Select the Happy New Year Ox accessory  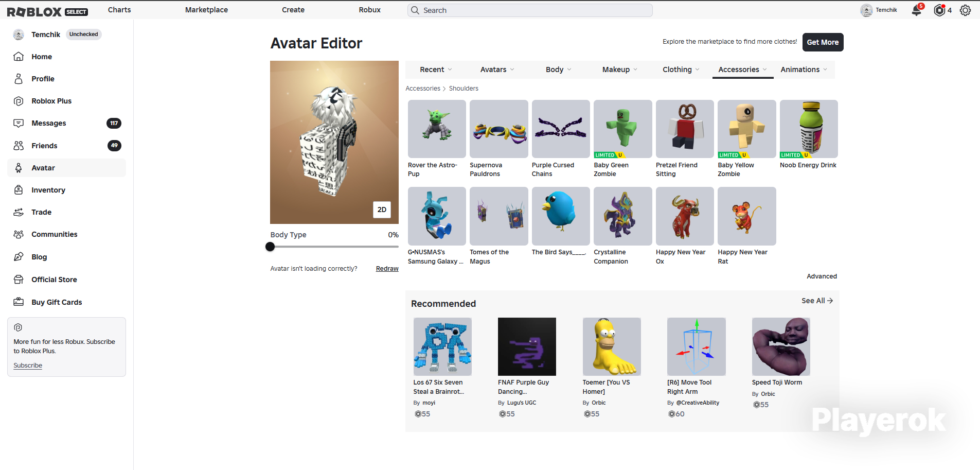coord(685,216)
